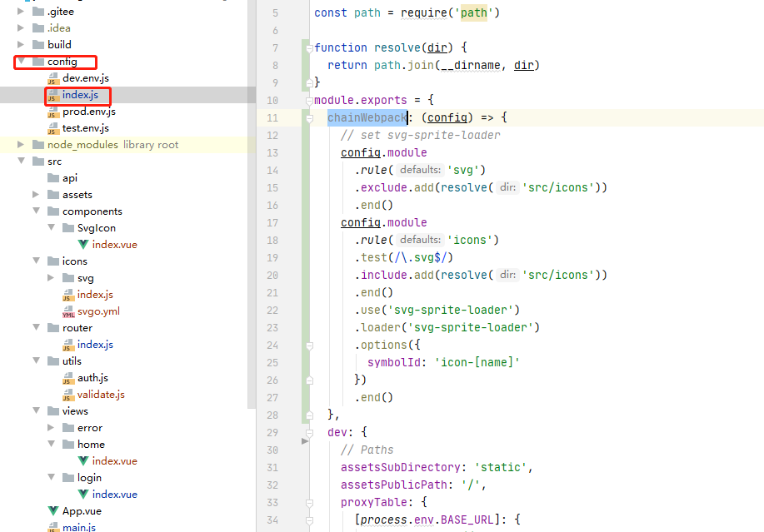This screenshot has height=532, width=764.
Task: Click the router index.js file icon
Action: point(68,346)
